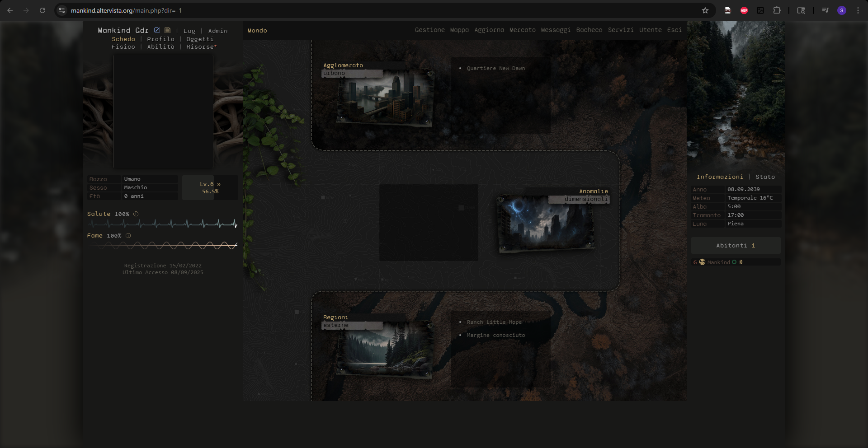The width and height of the screenshot is (868, 448).
Task: Reload the page
Action: tap(42, 10)
